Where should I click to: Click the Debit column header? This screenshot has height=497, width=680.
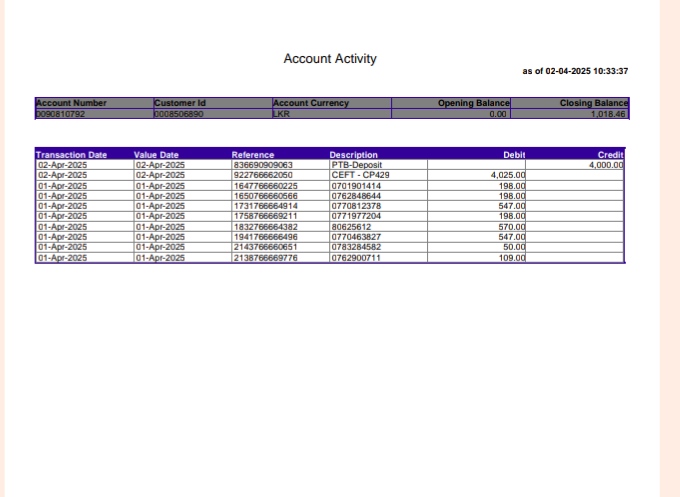(514, 155)
